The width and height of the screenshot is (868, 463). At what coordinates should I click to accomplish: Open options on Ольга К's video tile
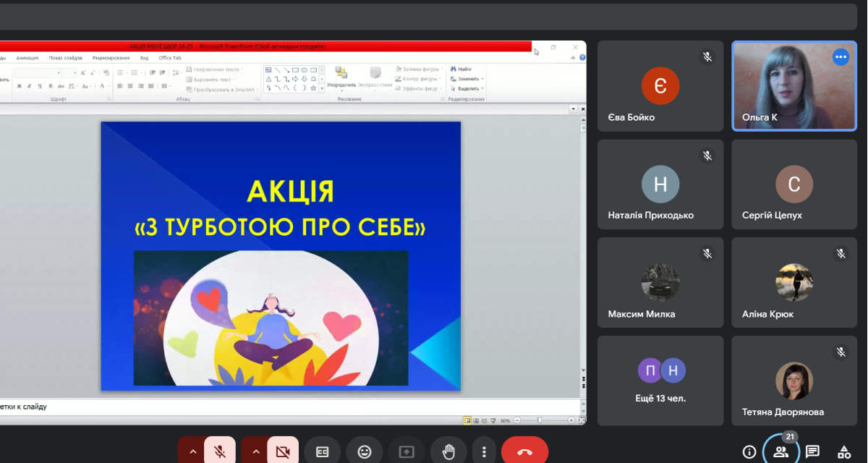coord(841,57)
